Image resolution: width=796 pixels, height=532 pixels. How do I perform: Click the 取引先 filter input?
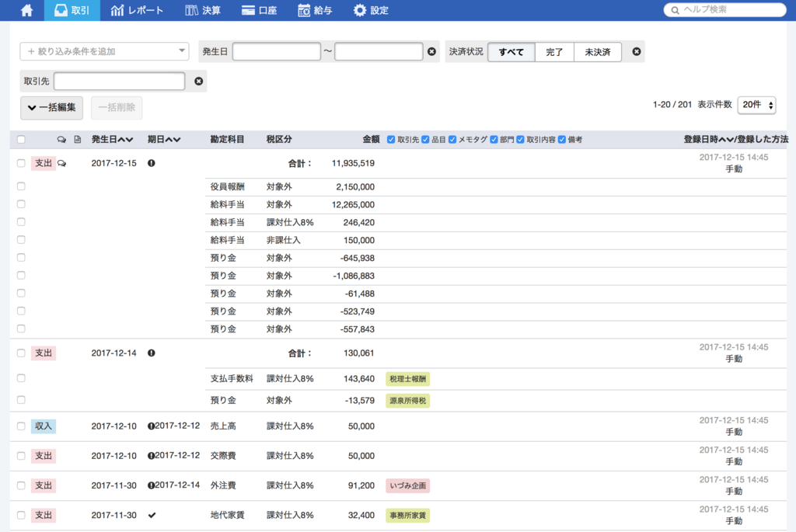tap(119, 81)
